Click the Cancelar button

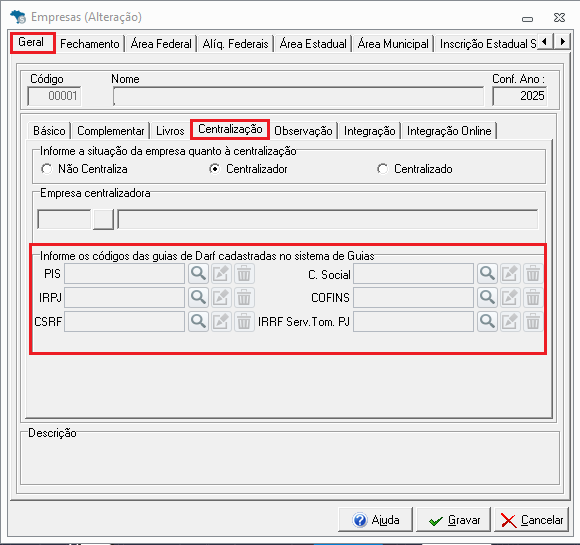coord(532,520)
